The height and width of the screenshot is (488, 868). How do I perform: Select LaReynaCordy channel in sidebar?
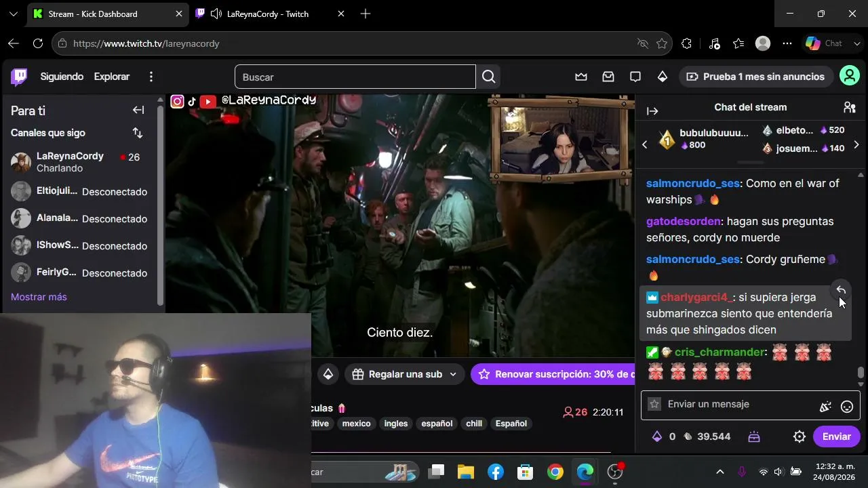pos(79,162)
